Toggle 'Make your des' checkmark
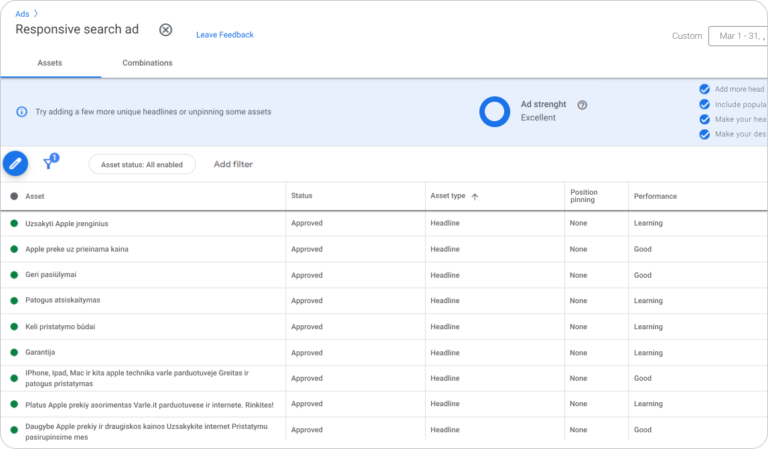The height and width of the screenshot is (449, 768). [704, 134]
